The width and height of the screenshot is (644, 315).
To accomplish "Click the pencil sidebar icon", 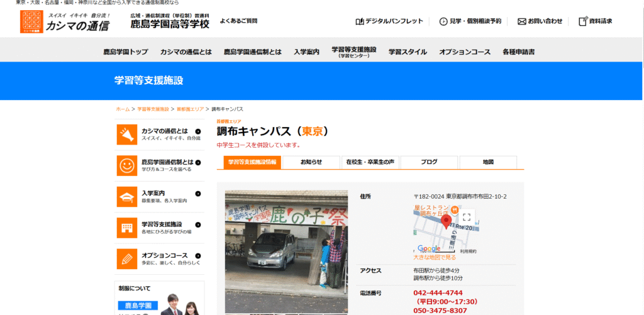I will [x=127, y=259].
